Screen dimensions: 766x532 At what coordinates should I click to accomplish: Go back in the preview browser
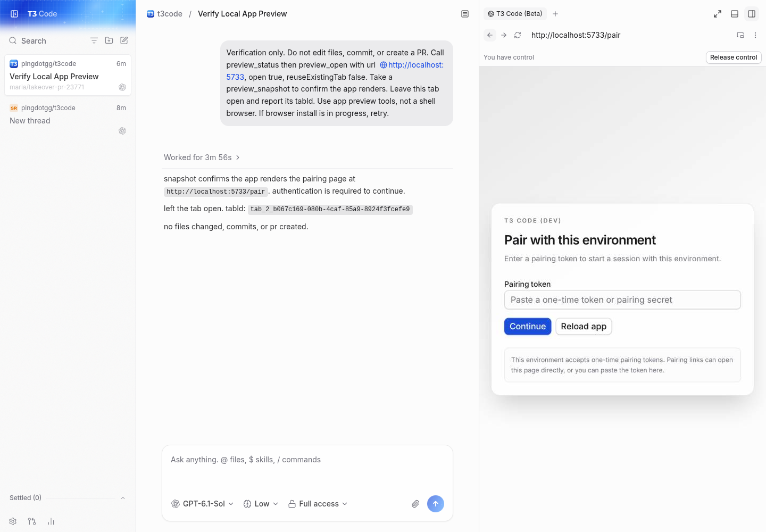point(490,35)
